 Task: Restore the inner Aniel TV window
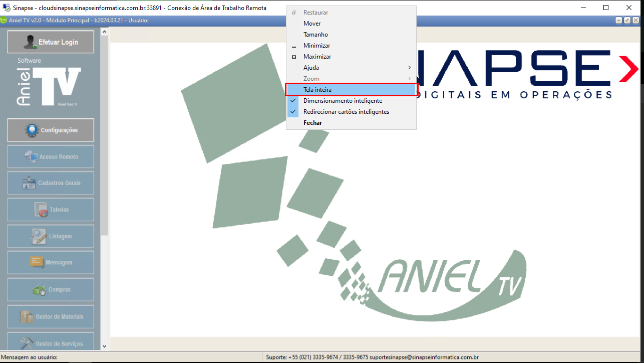click(627, 21)
